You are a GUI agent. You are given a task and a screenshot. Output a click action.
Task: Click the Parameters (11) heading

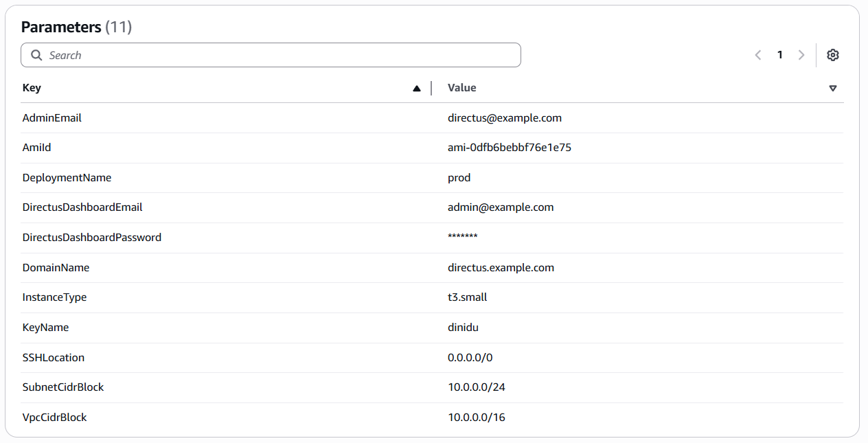[x=76, y=27]
